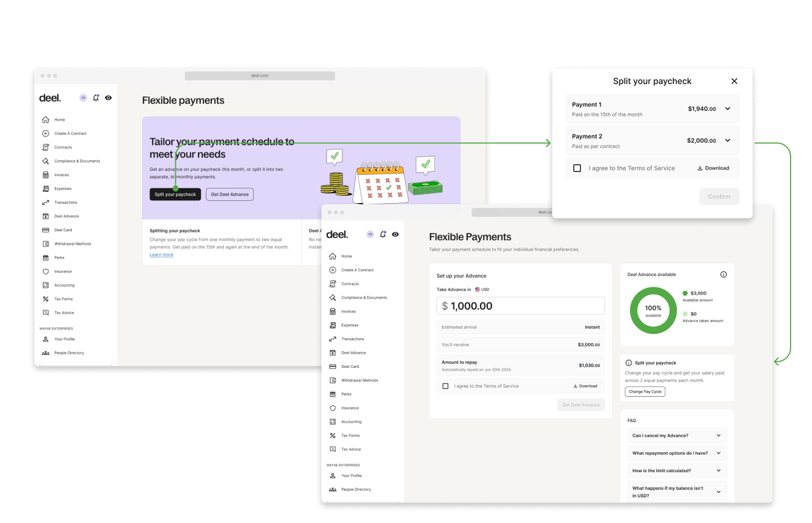The height and width of the screenshot is (523, 812).
Task: Click Transactions arrows icon in front window
Action: point(333,339)
